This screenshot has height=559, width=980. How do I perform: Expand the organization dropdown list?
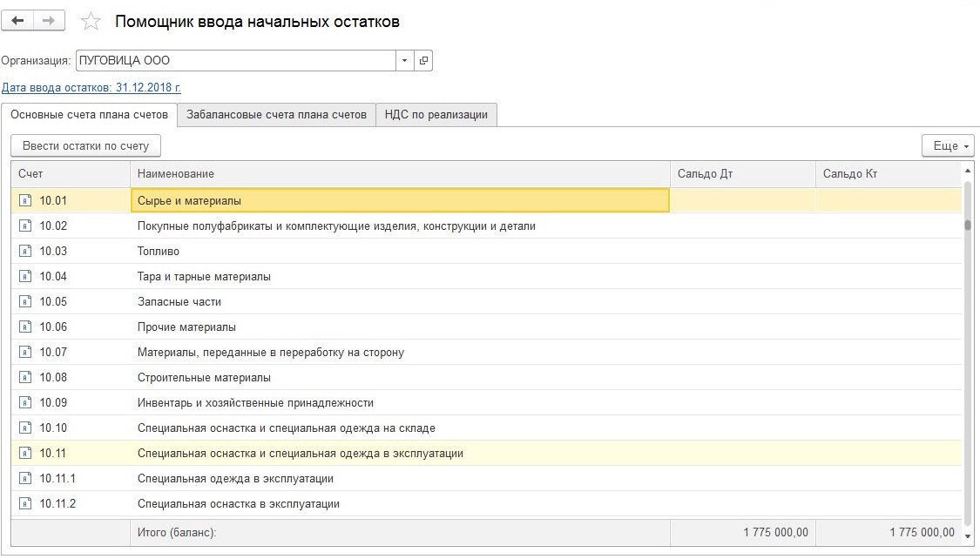click(404, 60)
